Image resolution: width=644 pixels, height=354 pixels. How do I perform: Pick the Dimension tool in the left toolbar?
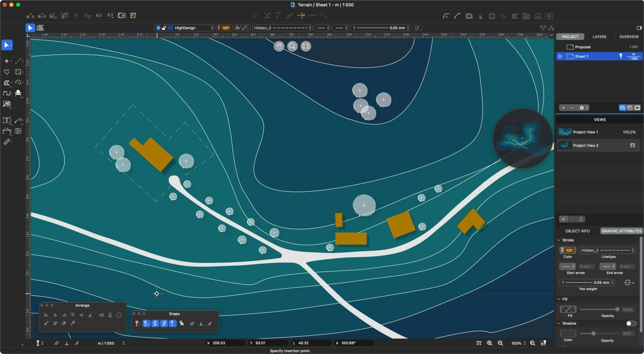click(x=7, y=131)
